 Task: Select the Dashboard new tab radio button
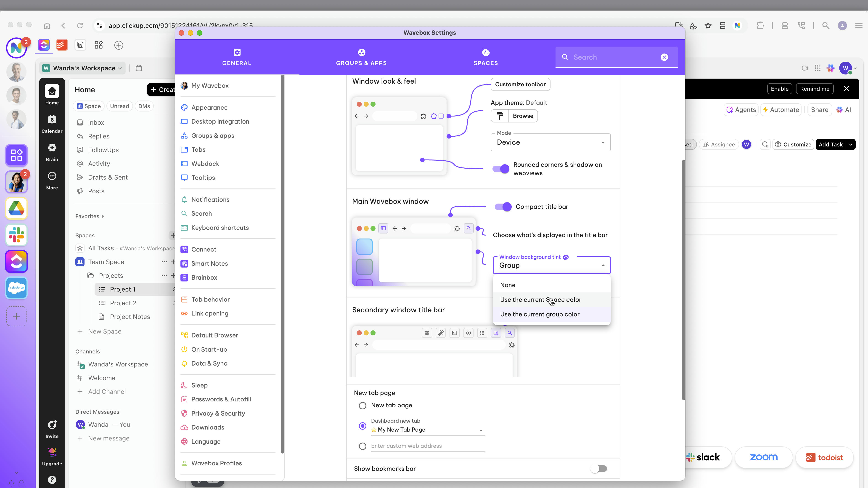pyautogui.click(x=362, y=426)
